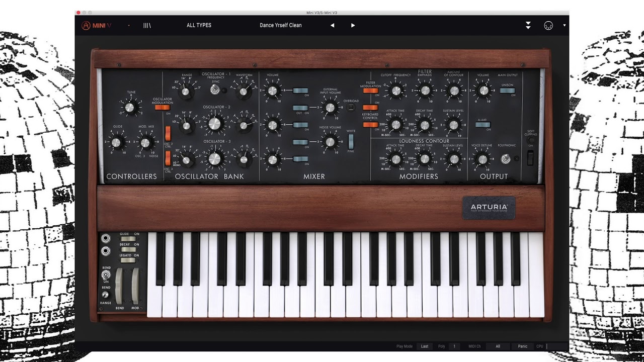This screenshot has width=644, height=362.
Task: Toggle Oscillator 3 mixer On switch
Action: click(300, 159)
